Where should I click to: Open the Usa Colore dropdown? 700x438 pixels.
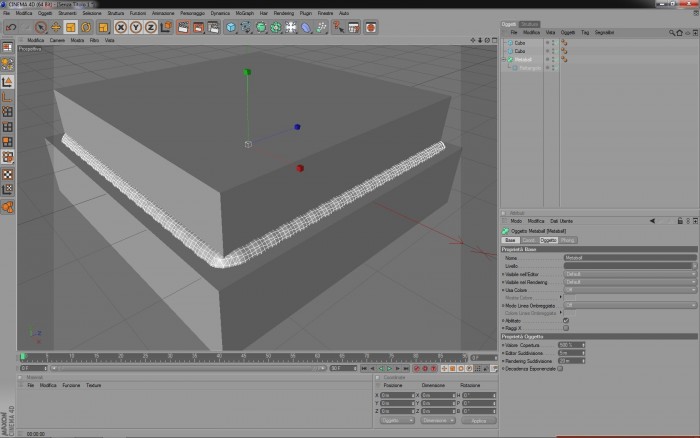pyautogui.click(x=630, y=290)
